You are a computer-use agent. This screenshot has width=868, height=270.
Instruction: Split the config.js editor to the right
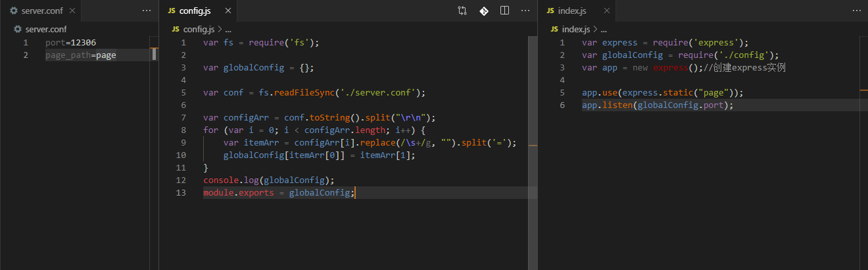tap(504, 11)
